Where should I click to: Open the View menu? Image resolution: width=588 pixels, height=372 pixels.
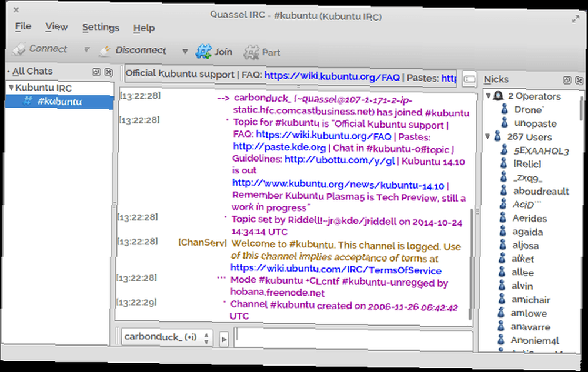56,26
